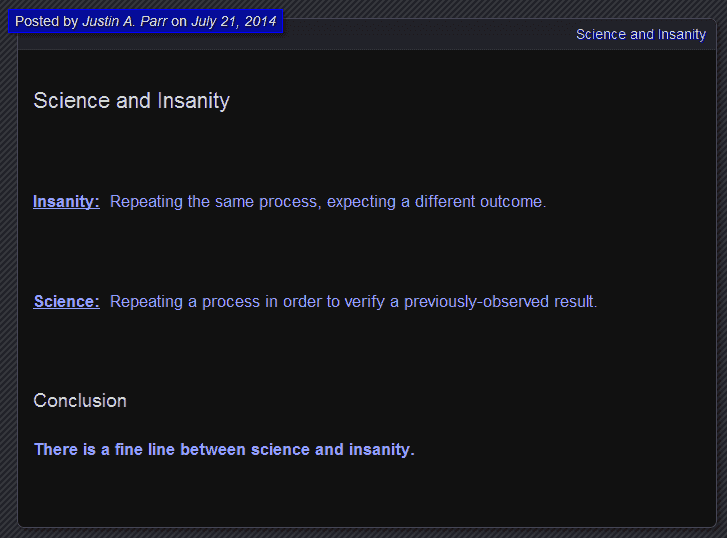The width and height of the screenshot is (727, 538).
Task: Click the word Insanity in the post title
Action: [x=193, y=101]
